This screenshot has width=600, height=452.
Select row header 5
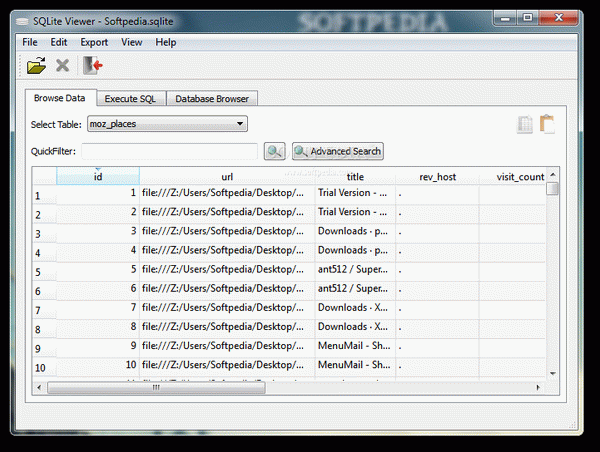coord(44,272)
